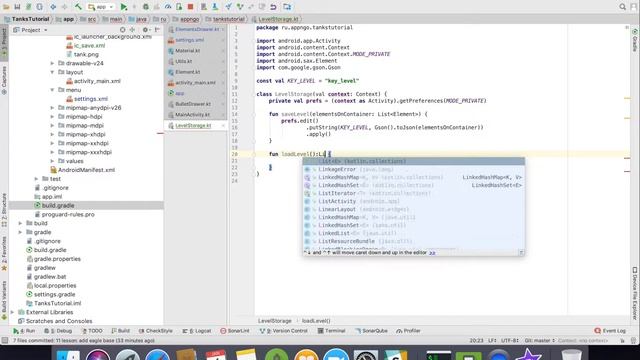
Task: Expand the mipmap-anydpi-v26 folder
Action: (52, 108)
